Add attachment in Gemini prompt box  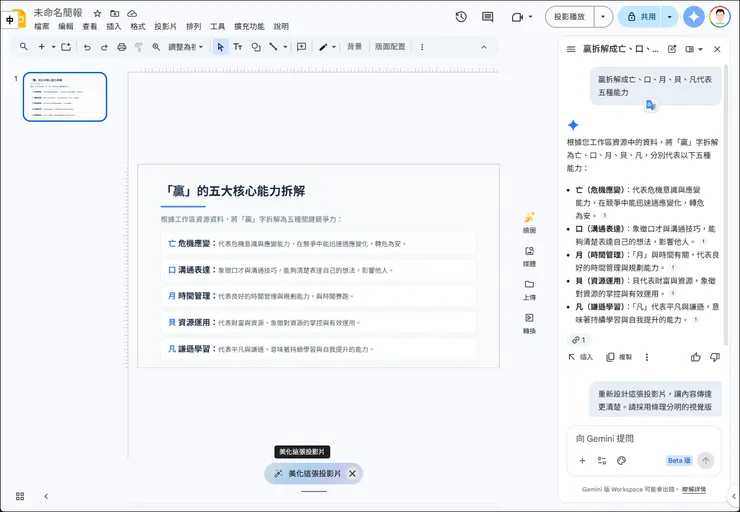click(582, 461)
